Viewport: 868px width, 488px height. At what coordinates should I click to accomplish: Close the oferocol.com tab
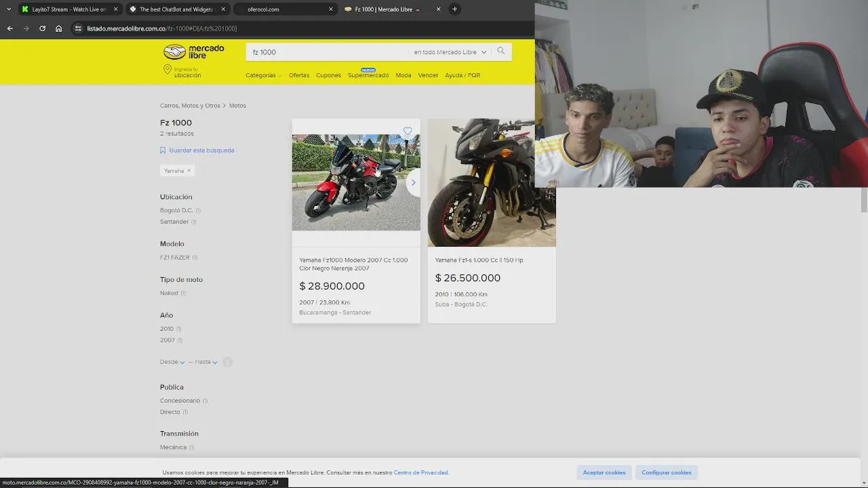(331, 9)
